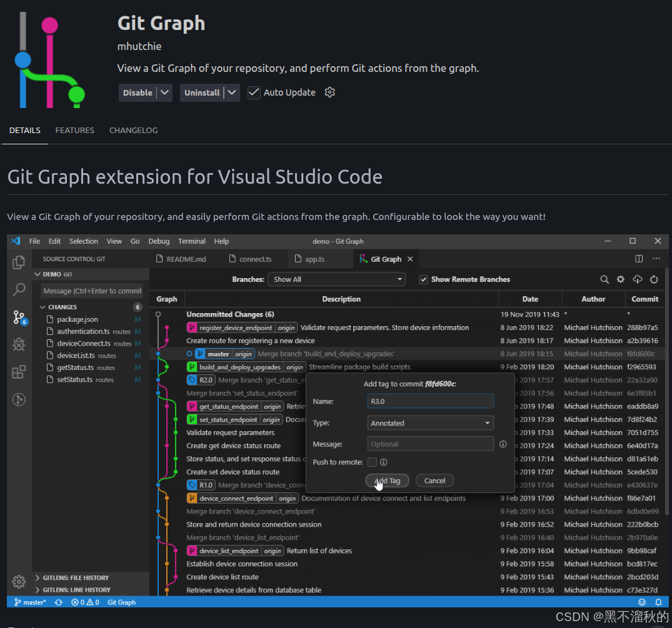Click the commit message input box
The width and height of the screenshot is (672, 628).
(x=92, y=291)
